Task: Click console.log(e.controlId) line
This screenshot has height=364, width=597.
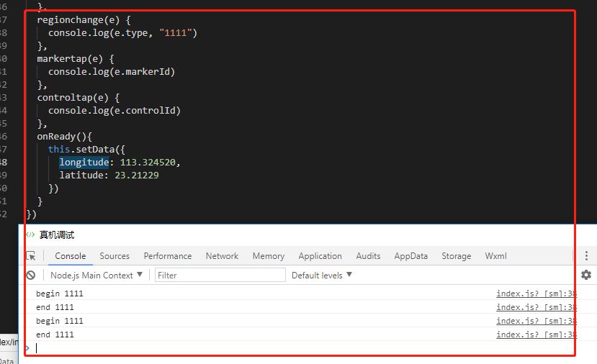Action: pyautogui.click(x=115, y=111)
